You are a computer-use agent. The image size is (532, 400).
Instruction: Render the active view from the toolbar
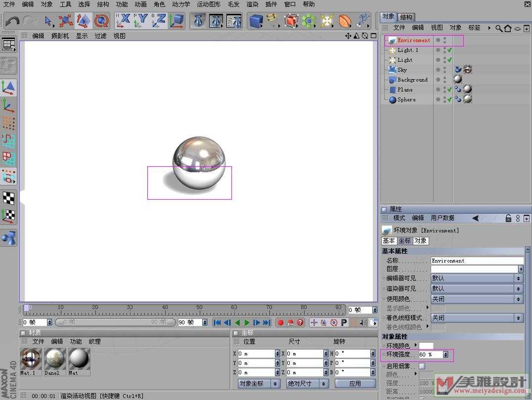tap(198, 21)
